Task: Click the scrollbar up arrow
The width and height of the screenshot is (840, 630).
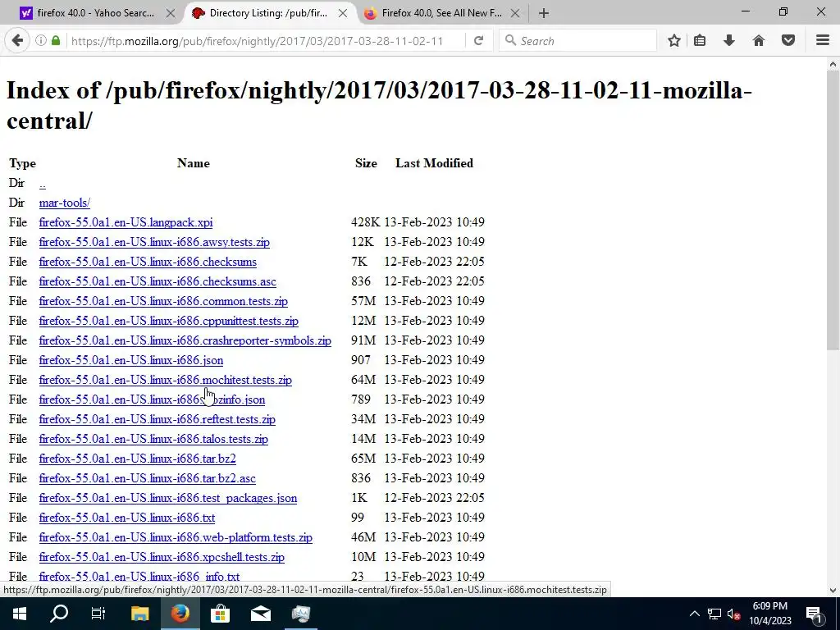Action: point(833,64)
